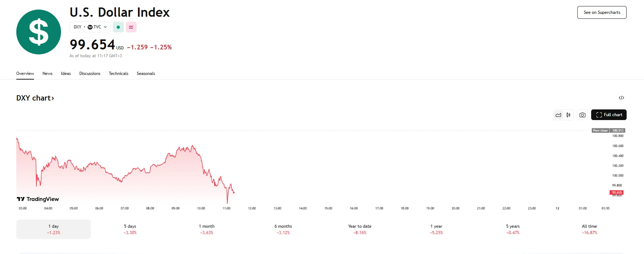Switch chart to candlestick style
644x254 pixels.
pyautogui.click(x=568, y=115)
